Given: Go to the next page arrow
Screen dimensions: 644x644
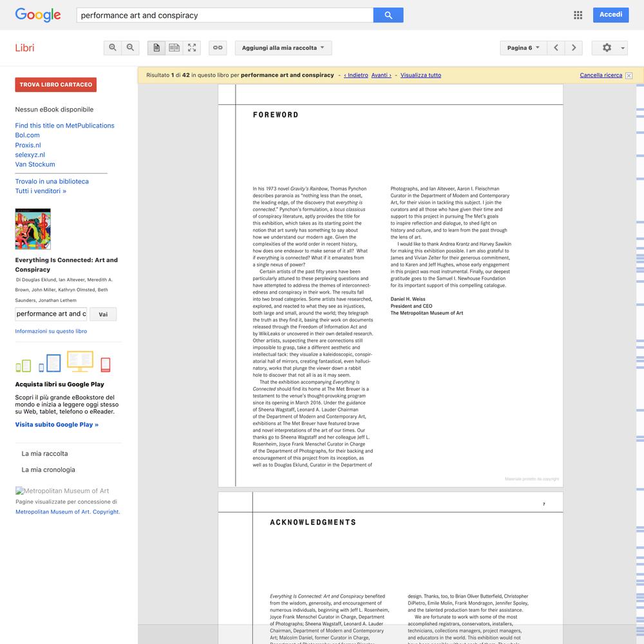Looking at the screenshot, I should pyautogui.click(x=574, y=48).
